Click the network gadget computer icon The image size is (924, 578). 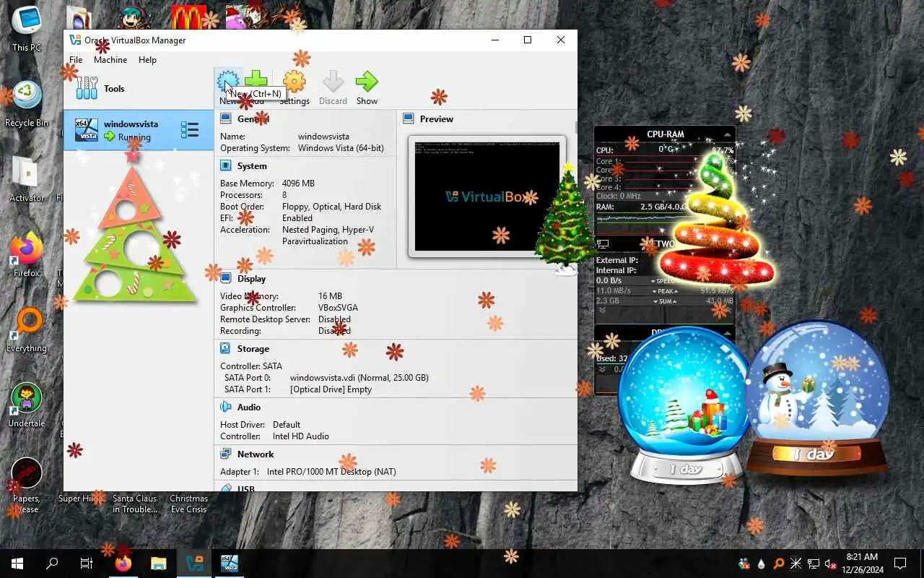[603, 244]
